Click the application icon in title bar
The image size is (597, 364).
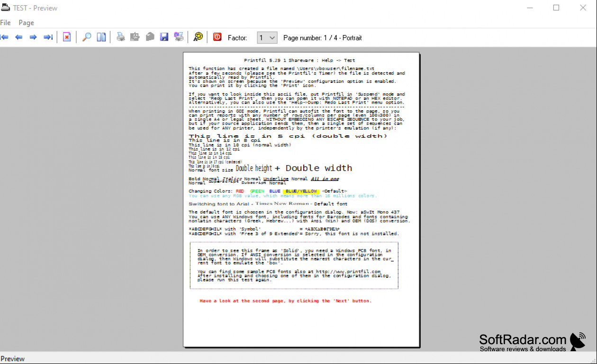(x=5, y=8)
